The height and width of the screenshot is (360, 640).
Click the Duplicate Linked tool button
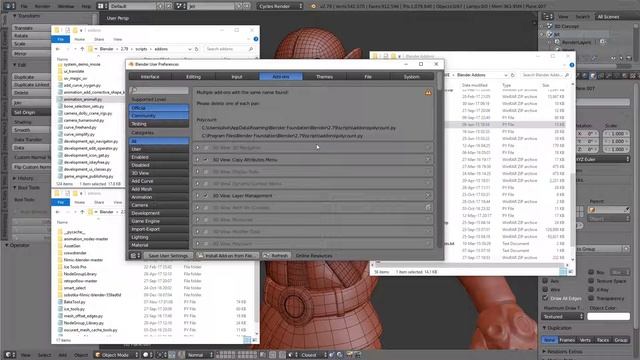(x=31, y=84)
